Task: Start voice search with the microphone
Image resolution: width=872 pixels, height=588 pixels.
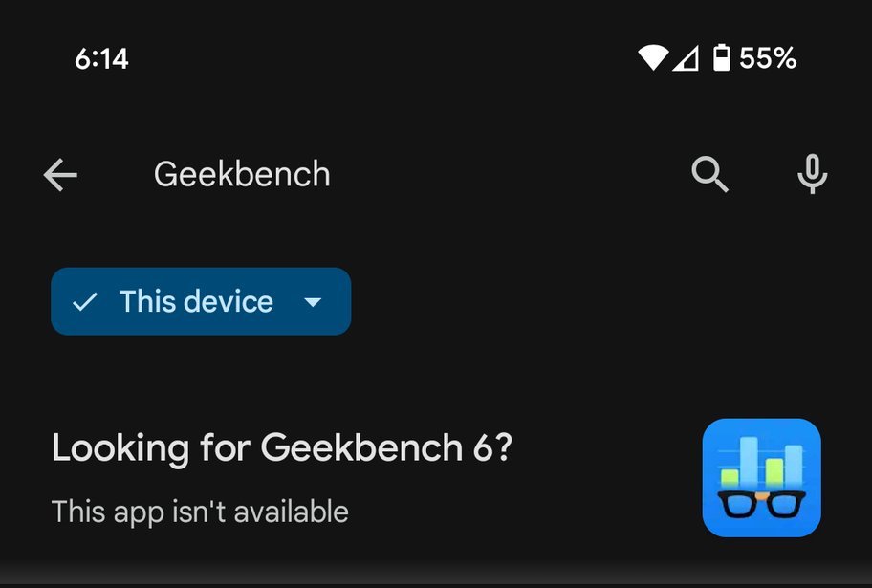Action: [x=812, y=175]
